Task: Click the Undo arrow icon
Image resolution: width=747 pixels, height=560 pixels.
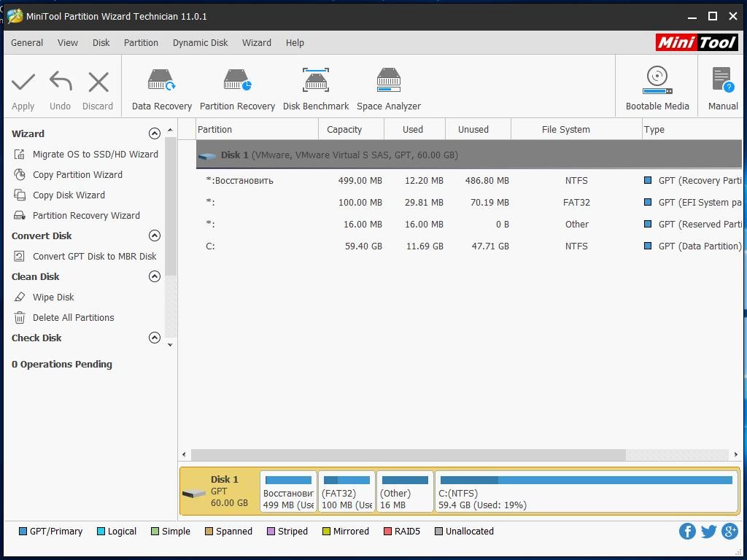Action: [x=61, y=82]
